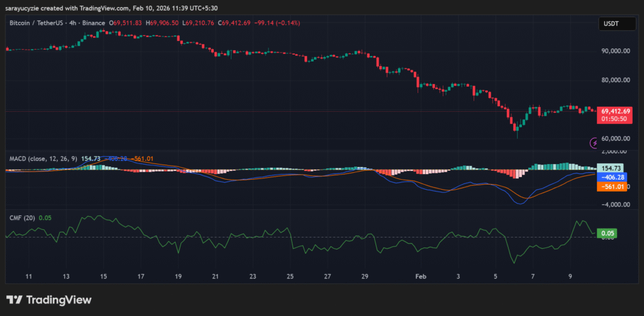
Task: Click the Bitcoin / TetherUS symbol title
Action: tap(35, 23)
